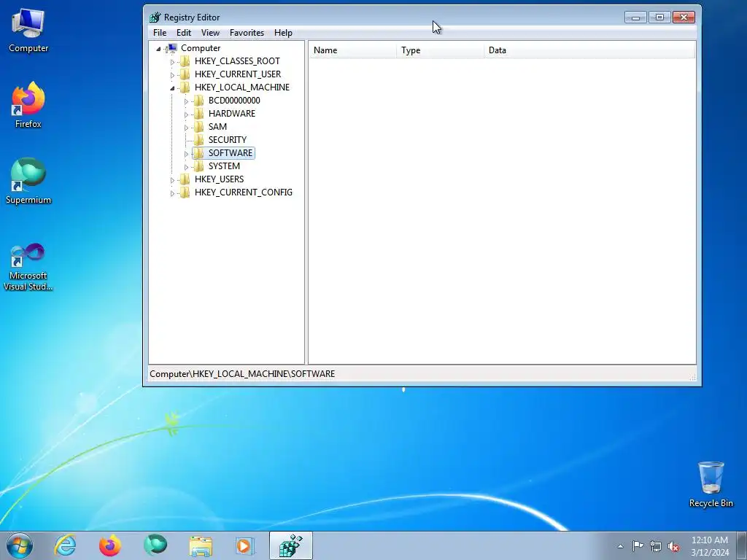Screen dimensions: 747x560
Task: Select the HKEY_CURRENT_CONFIG label
Action: 244,192
